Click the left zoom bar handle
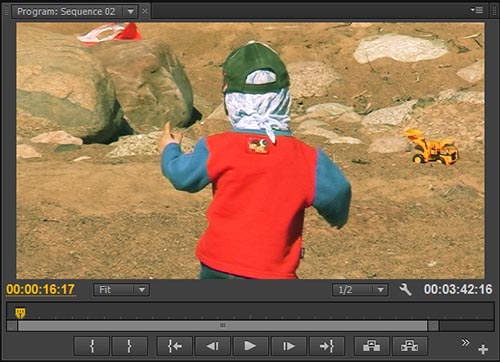 pos(12,326)
